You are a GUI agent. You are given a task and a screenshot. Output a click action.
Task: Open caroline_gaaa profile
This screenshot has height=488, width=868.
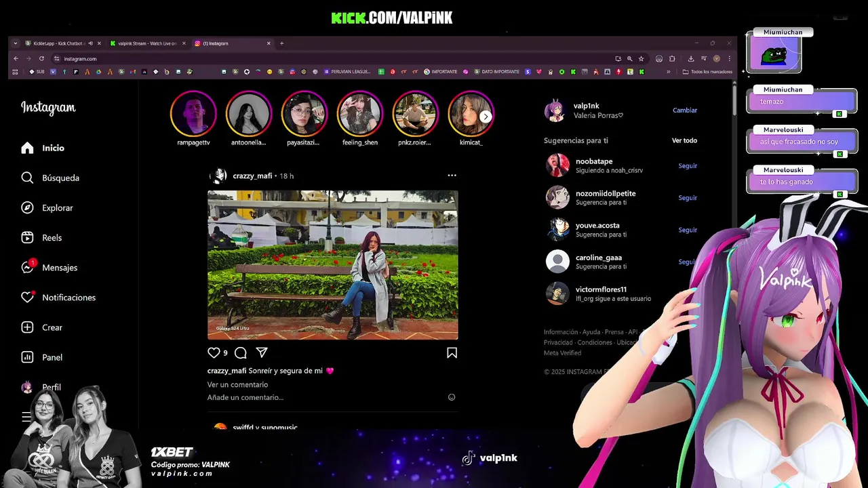point(599,258)
